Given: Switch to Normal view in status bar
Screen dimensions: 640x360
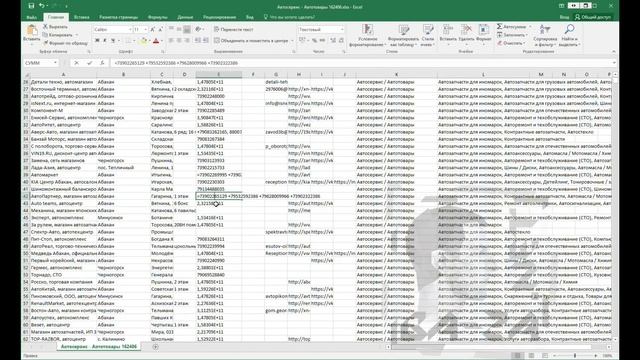Looking at the screenshot, I should [x=518, y=356].
